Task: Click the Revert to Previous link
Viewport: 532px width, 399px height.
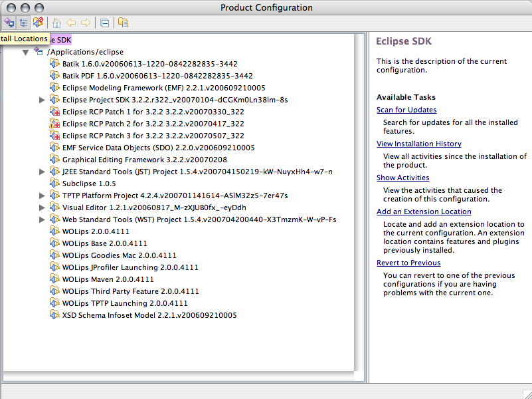Action: pos(408,263)
